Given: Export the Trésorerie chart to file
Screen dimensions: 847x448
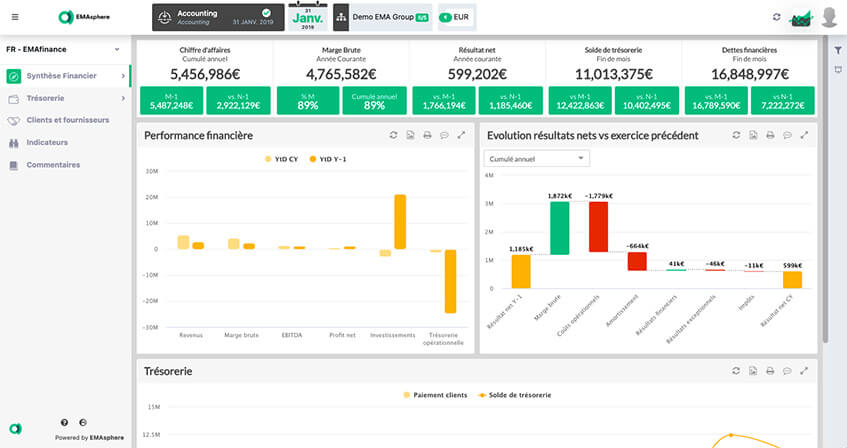Looking at the screenshot, I should tap(751, 372).
